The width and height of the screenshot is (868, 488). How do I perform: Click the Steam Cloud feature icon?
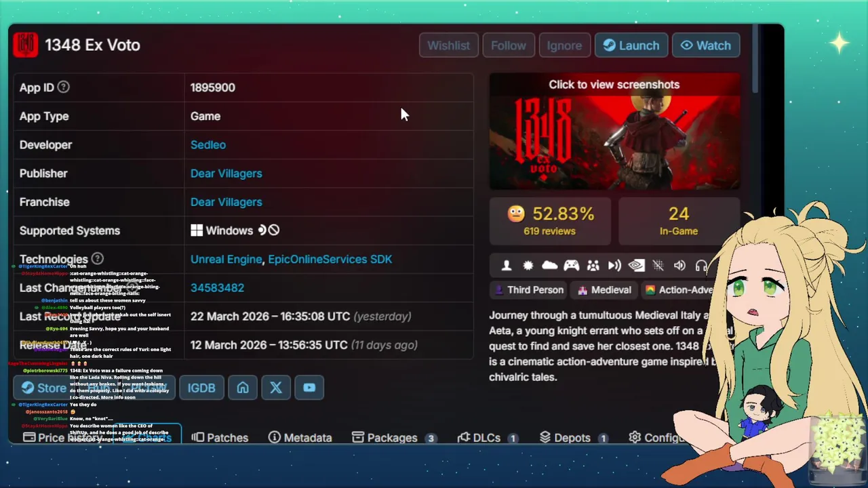coord(550,266)
